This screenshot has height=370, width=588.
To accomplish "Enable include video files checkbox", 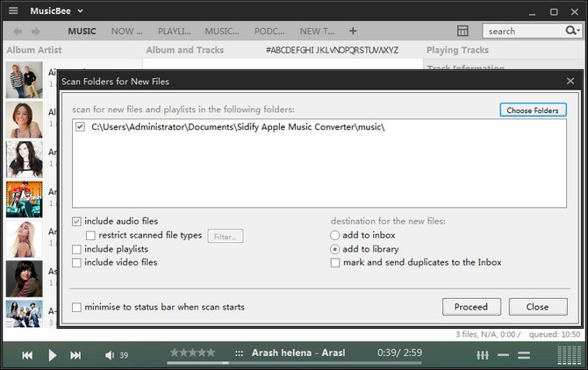I will pyautogui.click(x=76, y=262).
